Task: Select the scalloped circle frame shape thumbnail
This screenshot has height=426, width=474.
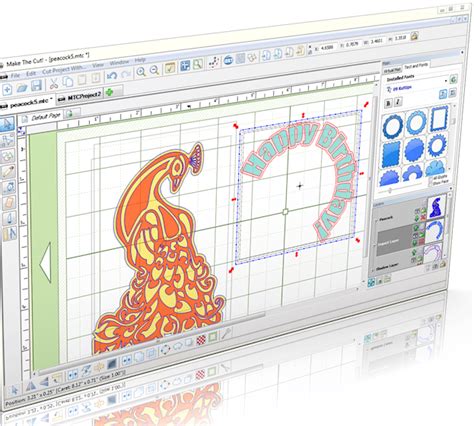Action: [393, 126]
